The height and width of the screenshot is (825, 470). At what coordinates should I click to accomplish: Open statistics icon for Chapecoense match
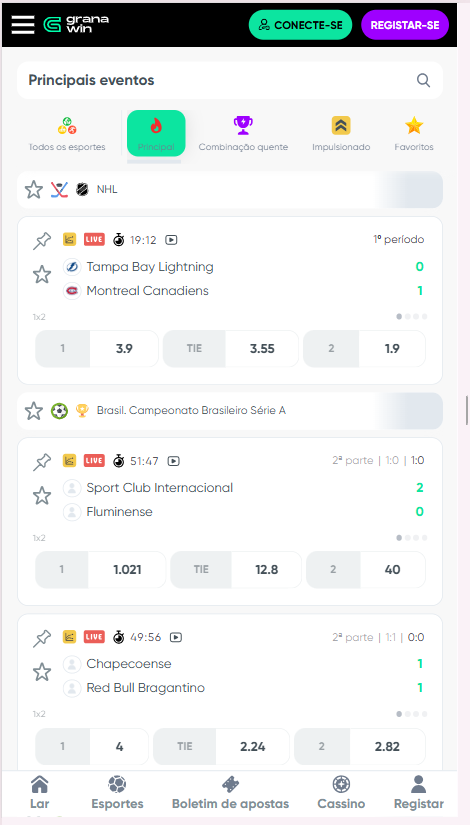[x=69, y=637]
